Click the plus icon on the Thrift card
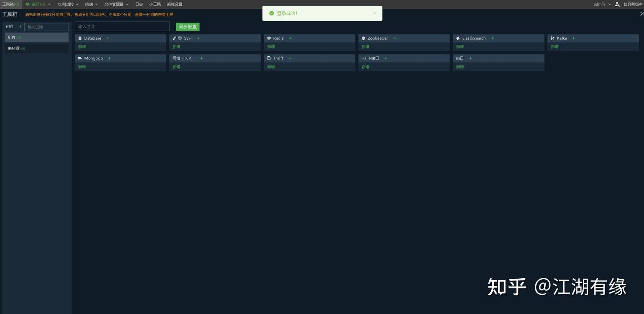The width and height of the screenshot is (644, 314). (290, 58)
